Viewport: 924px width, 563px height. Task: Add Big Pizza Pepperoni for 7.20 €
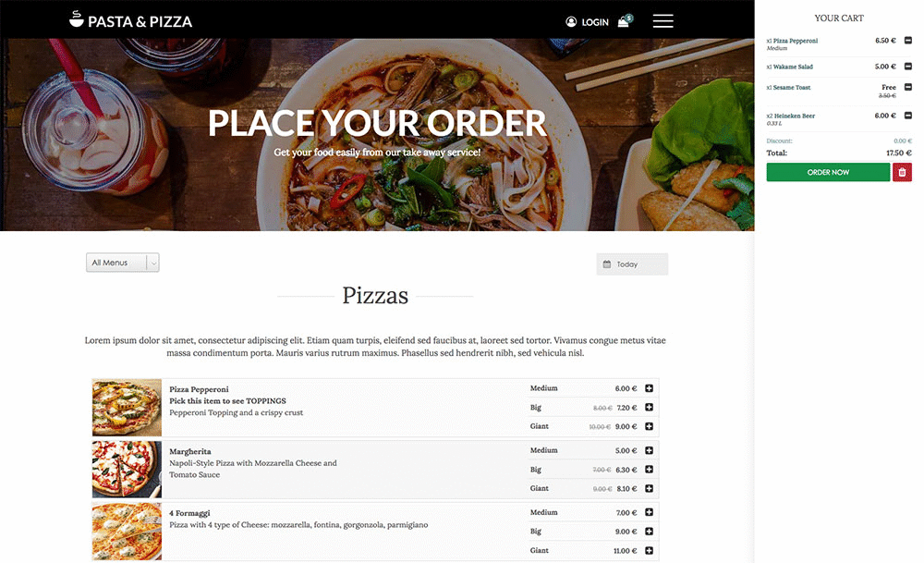(x=649, y=408)
